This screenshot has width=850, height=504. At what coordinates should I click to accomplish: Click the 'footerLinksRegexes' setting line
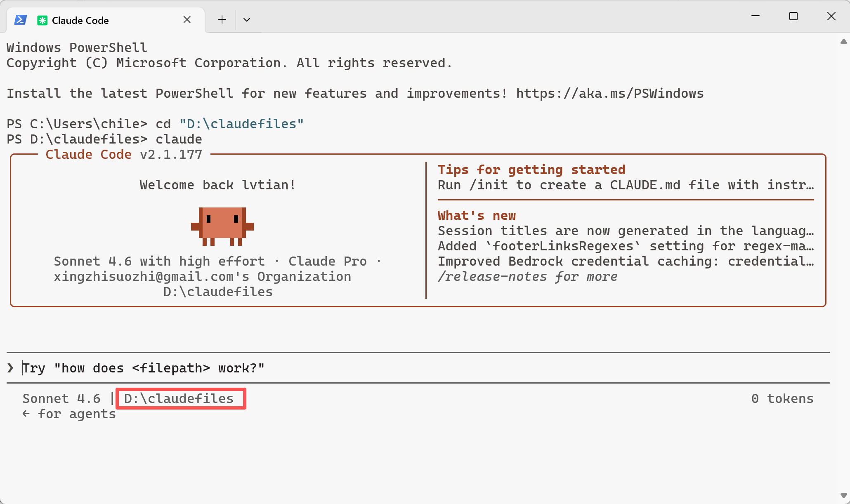[626, 246]
